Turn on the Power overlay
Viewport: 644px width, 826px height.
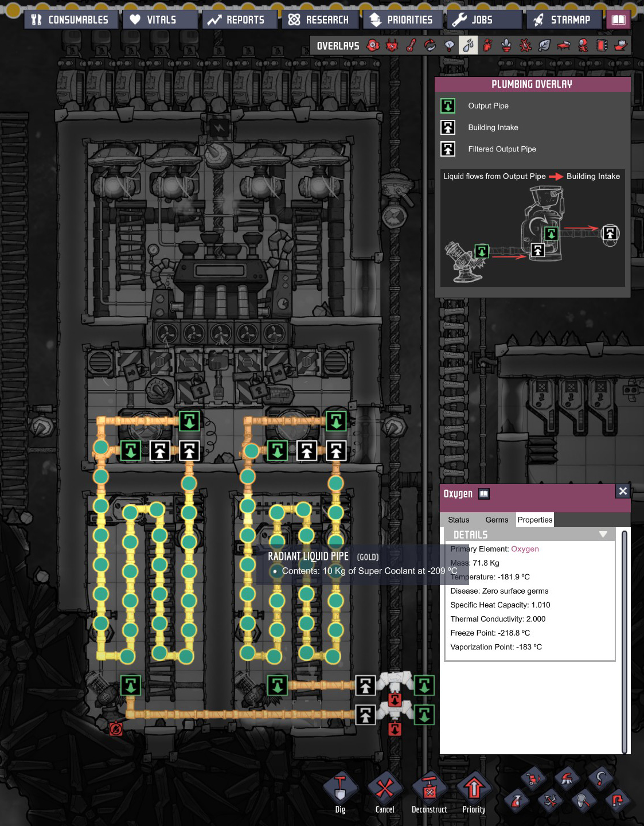click(x=392, y=45)
